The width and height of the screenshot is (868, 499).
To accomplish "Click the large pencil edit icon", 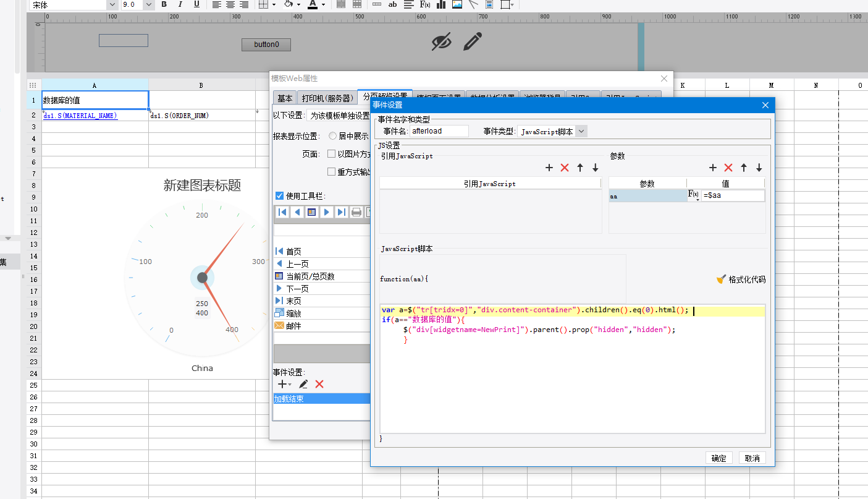I will [472, 41].
